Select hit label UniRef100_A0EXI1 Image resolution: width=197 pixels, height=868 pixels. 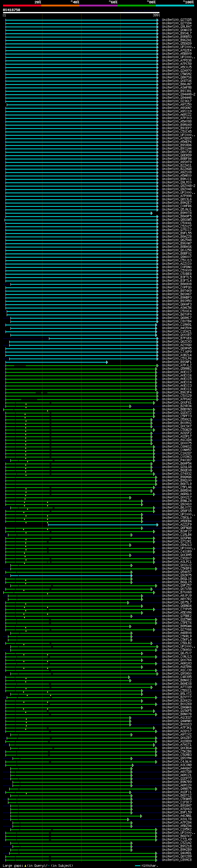(176, 389)
